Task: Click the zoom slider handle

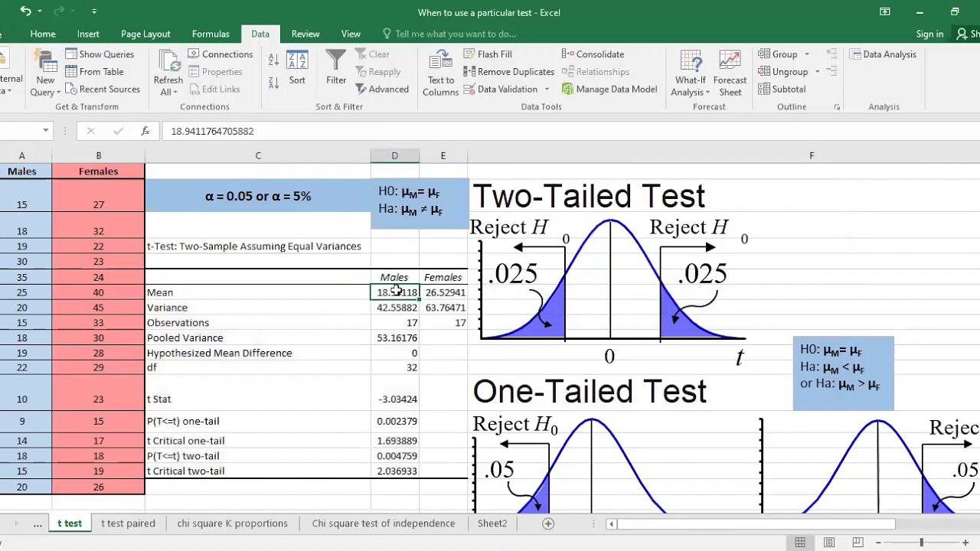Action: click(x=922, y=543)
